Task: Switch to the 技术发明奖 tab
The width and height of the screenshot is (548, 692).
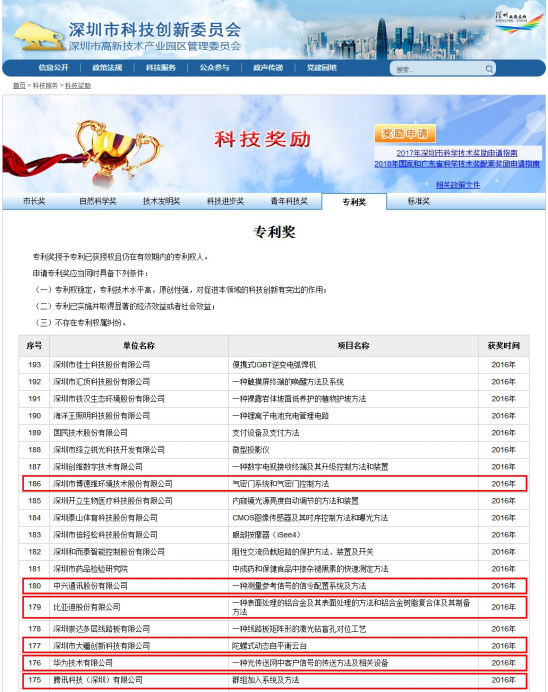Action: pos(161,201)
